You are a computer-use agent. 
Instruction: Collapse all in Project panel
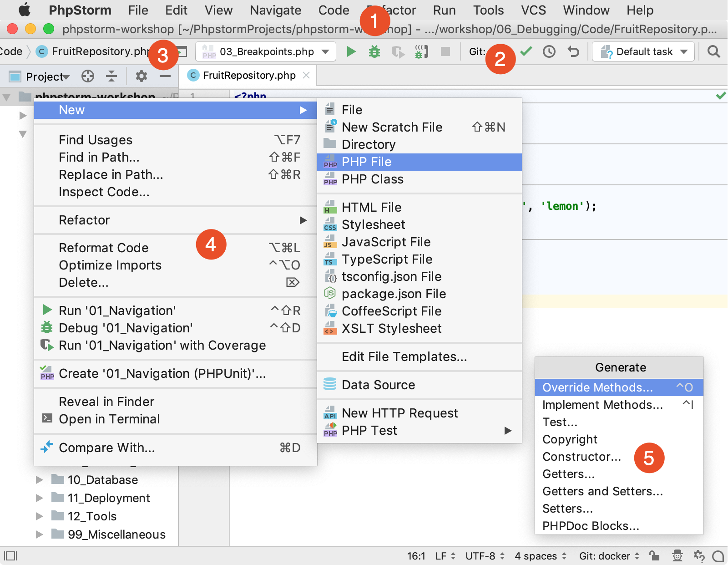tap(111, 76)
